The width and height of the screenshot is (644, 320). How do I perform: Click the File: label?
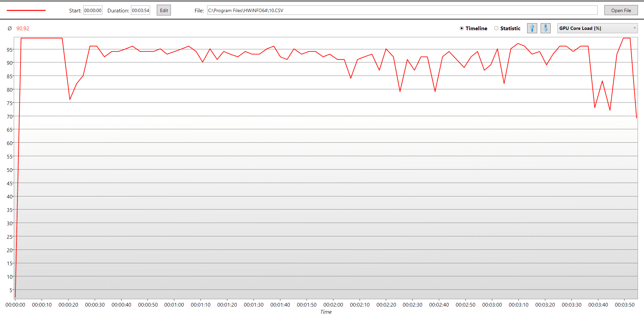click(199, 11)
